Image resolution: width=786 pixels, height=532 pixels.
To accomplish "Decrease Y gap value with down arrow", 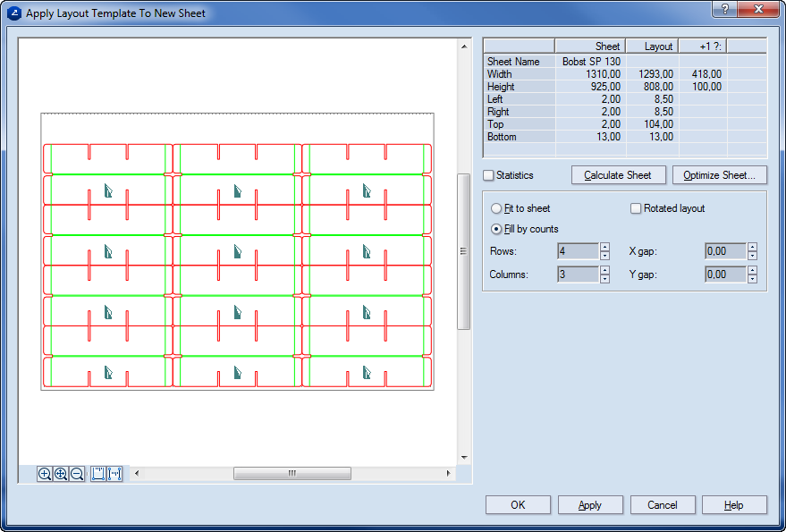I will point(752,279).
